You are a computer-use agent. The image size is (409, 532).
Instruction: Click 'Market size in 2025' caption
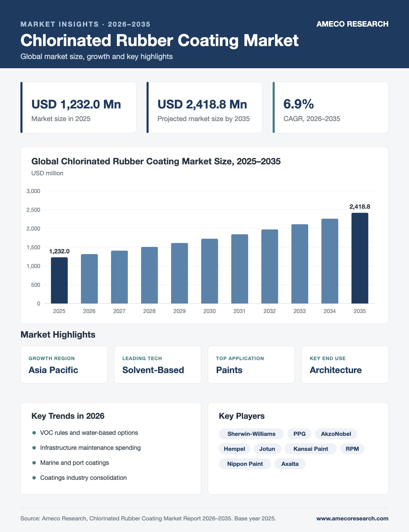click(x=61, y=119)
